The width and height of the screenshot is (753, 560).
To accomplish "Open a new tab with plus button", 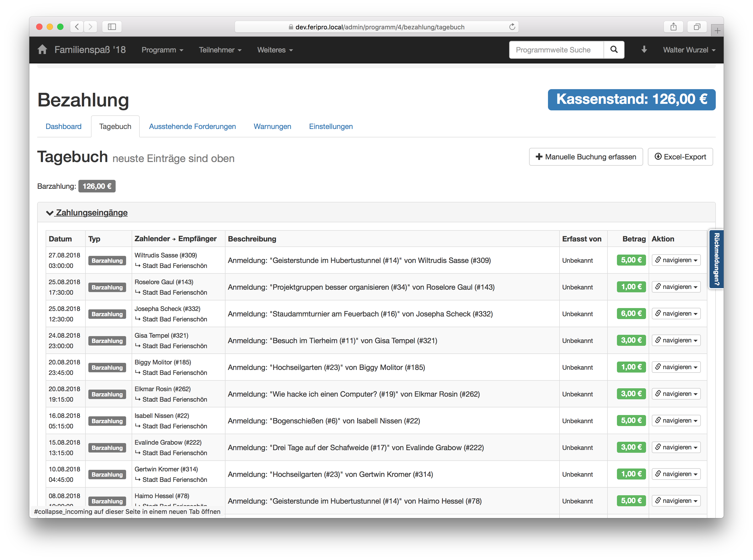I will click(x=717, y=31).
